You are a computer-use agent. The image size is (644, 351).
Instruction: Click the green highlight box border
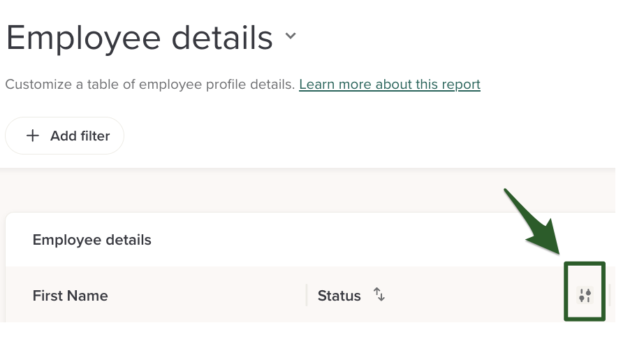[x=564, y=308]
